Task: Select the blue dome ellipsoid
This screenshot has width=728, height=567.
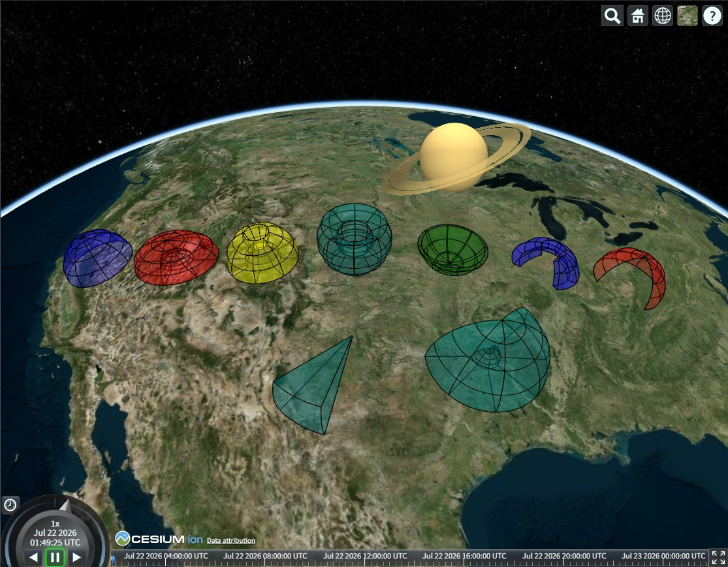Action: 97,258
